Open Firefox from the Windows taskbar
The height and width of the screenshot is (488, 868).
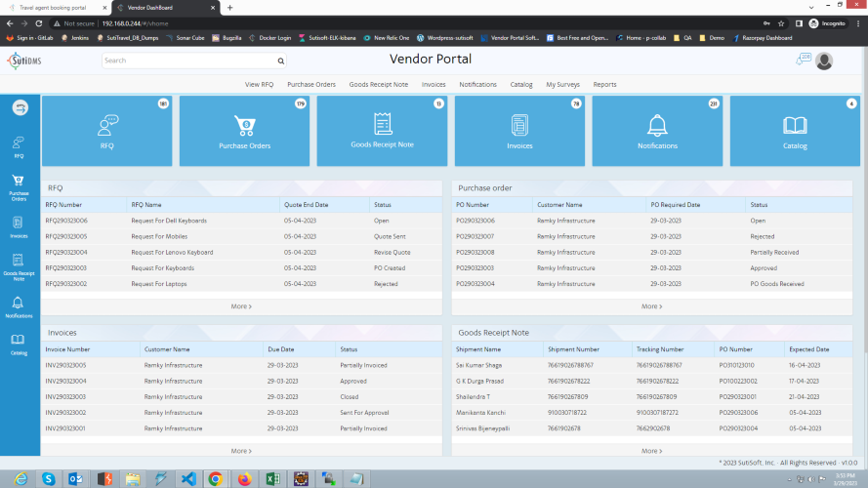pyautogui.click(x=244, y=478)
